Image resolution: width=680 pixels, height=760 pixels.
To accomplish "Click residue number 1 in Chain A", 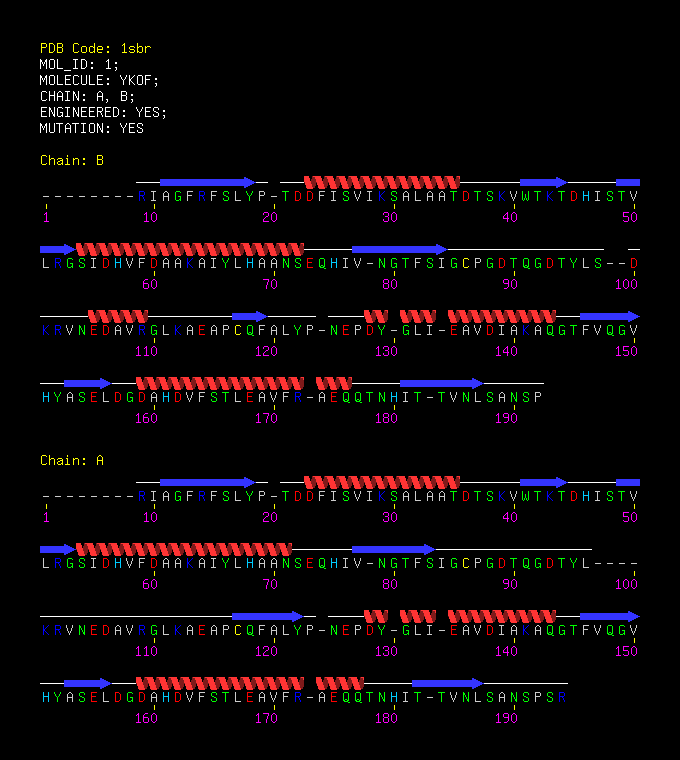I will click(x=46, y=518).
